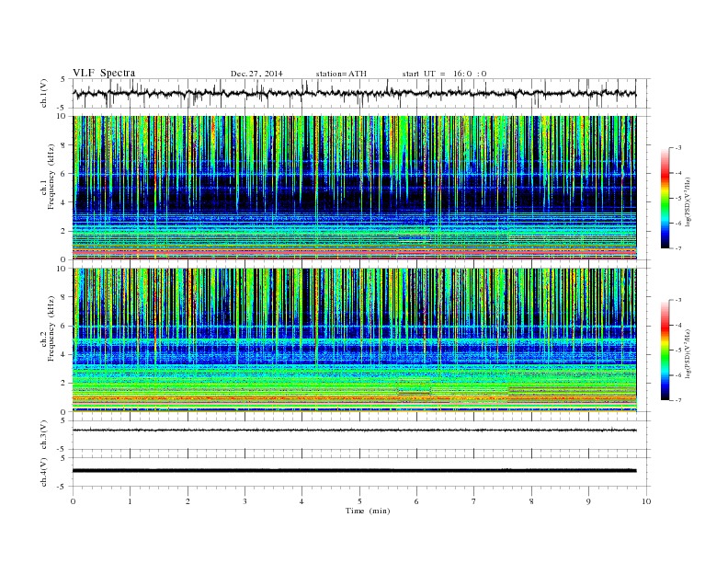Click the ch.3 voltage waveform trace
This screenshot has width=728, height=563.
[354, 431]
